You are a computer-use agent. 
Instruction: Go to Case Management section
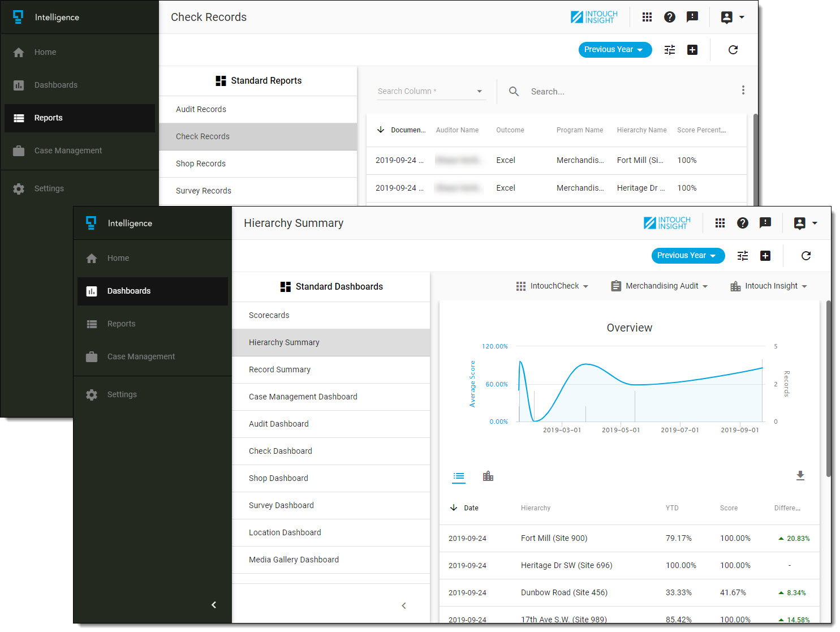[140, 356]
